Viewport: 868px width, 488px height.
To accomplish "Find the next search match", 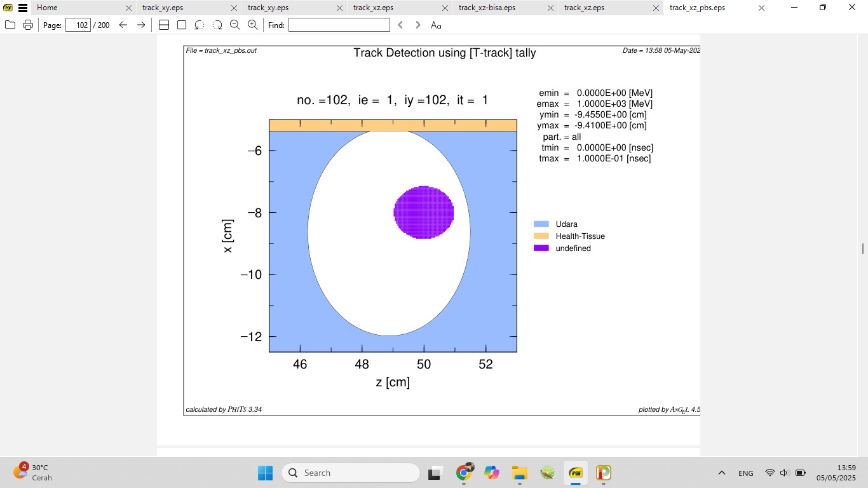I will [417, 25].
